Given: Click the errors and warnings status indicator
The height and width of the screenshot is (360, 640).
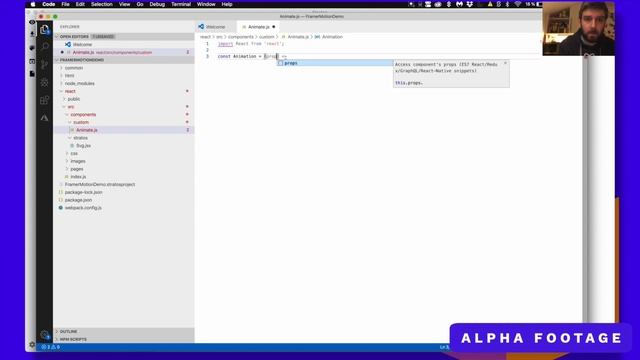Looking at the screenshot, I should (x=51, y=347).
